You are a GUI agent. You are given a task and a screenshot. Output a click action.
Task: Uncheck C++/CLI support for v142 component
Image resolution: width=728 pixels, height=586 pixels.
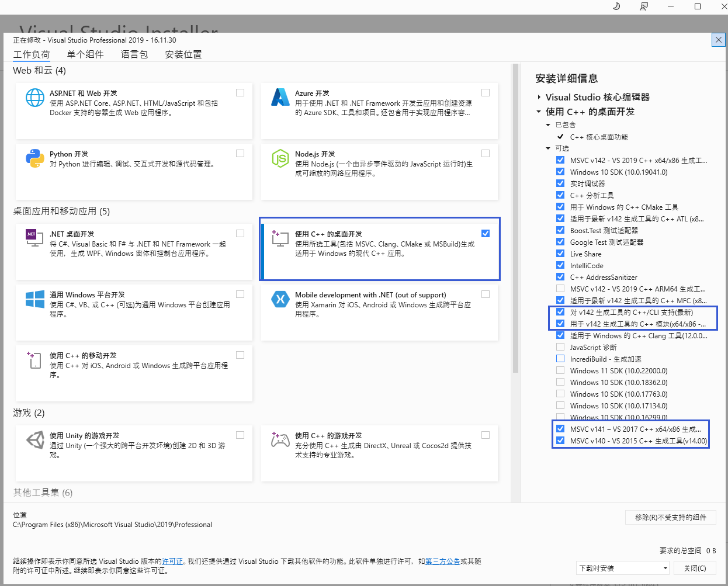tap(560, 312)
